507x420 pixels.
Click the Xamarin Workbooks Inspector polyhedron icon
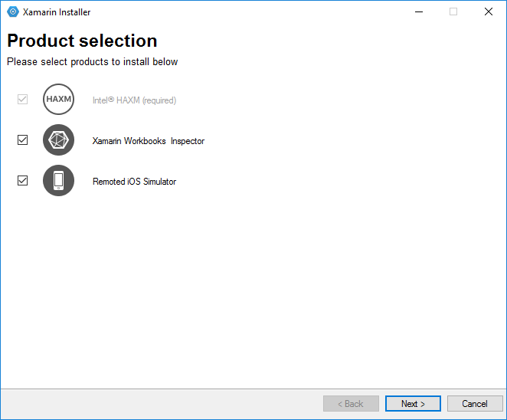(58, 140)
